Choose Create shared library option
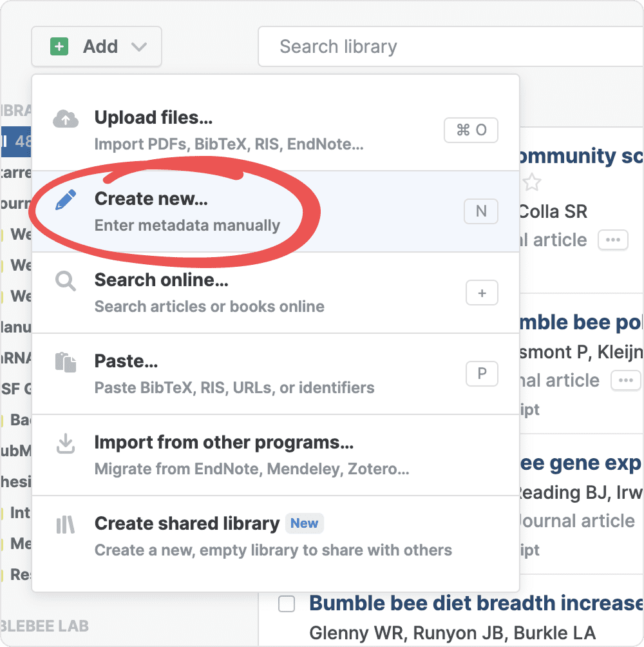644x647 pixels. [x=187, y=523]
